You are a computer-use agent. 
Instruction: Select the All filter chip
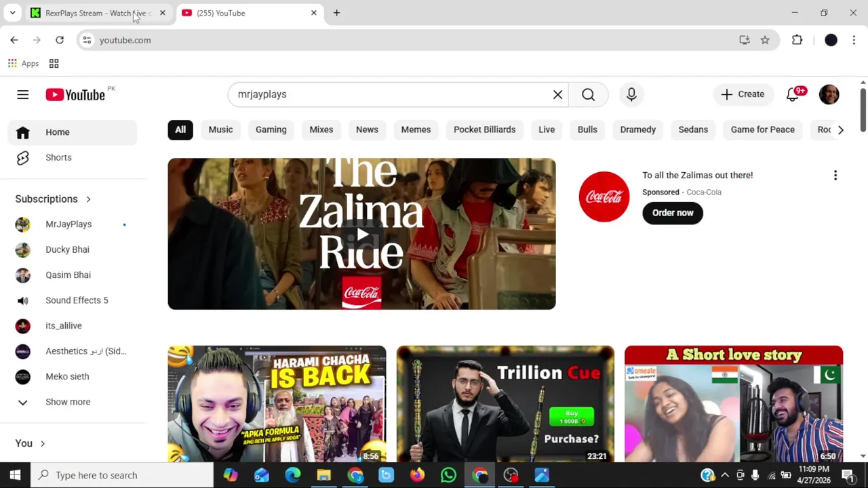[x=180, y=129]
